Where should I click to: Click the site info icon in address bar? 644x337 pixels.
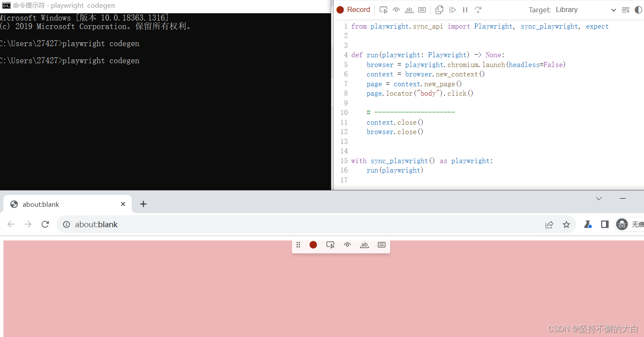click(x=66, y=224)
